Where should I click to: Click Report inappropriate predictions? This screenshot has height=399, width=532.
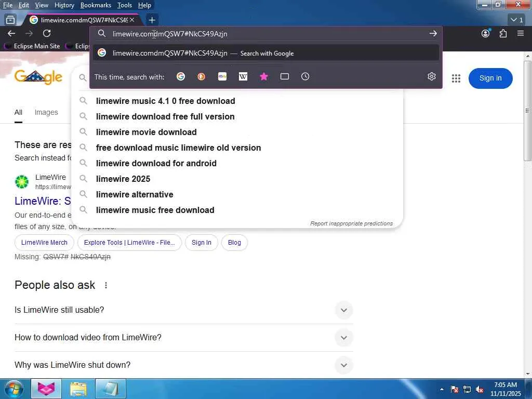[352, 223]
